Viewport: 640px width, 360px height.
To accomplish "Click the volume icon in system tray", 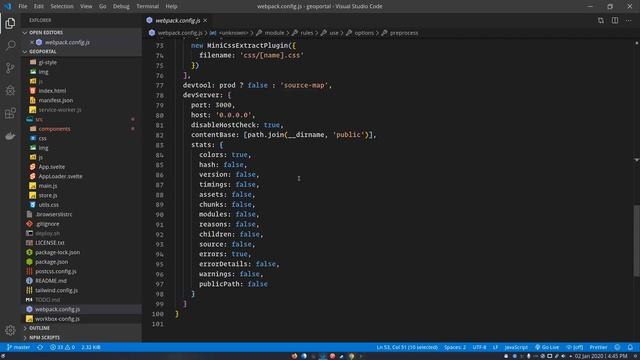I will click(563, 356).
